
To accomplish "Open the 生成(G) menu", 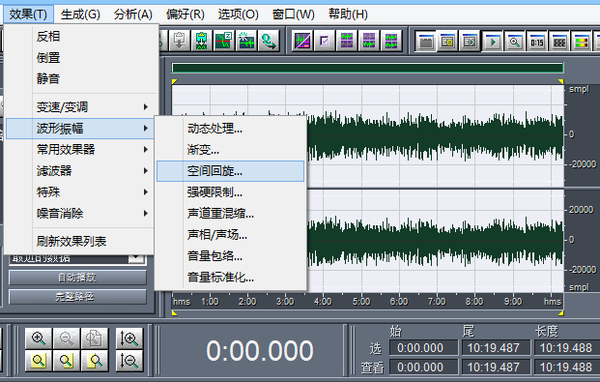I will coord(80,15).
